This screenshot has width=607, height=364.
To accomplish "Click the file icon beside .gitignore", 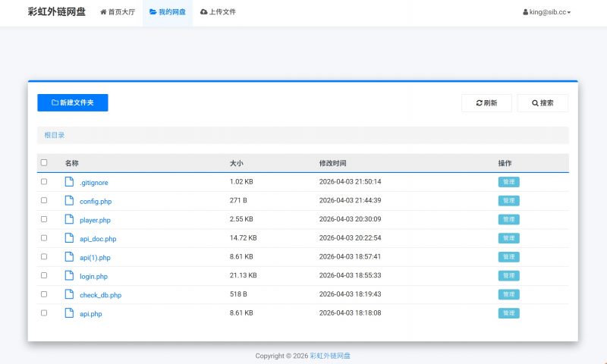I will 69,182.
